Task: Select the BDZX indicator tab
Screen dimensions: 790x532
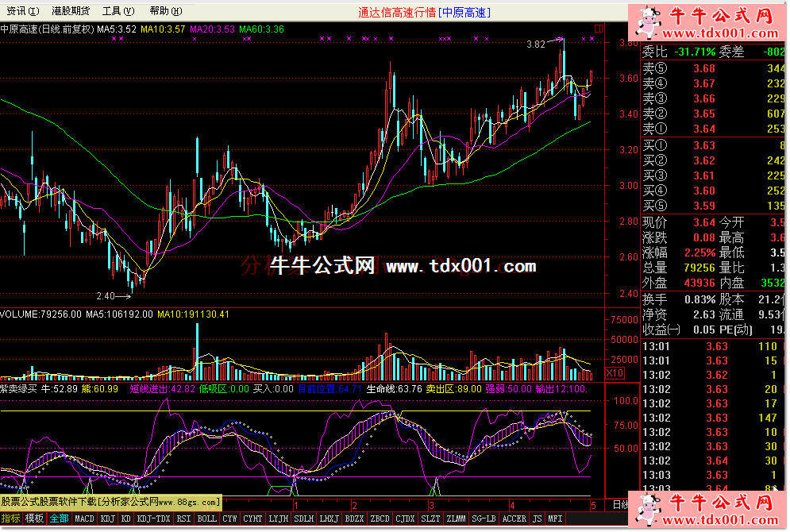Action: point(354,519)
